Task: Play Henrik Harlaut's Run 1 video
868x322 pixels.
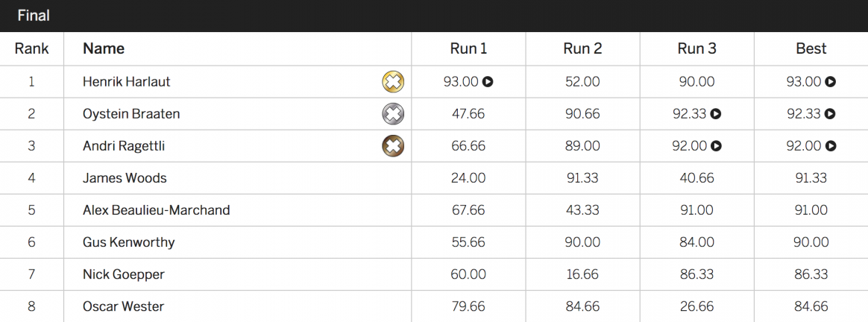Action: [x=488, y=82]
